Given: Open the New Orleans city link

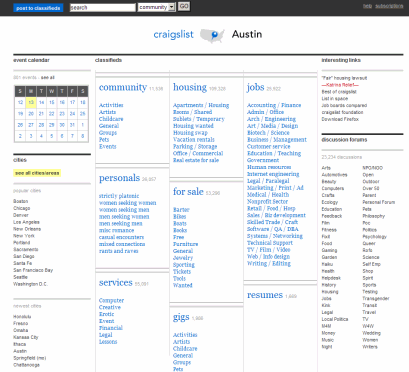Looking at the screenshot, I should click(x=27, y=229).
